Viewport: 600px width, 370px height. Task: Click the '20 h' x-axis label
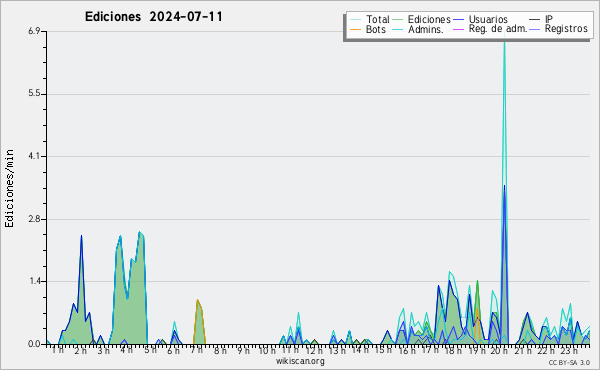[x=499, y=350]
